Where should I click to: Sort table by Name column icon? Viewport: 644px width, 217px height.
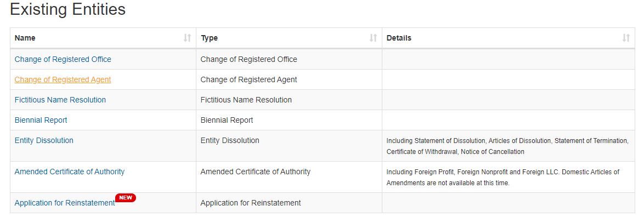tap(187, 38)
